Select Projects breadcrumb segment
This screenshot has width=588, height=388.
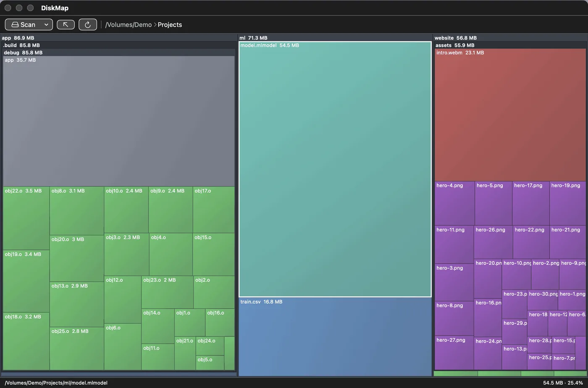coord(170,25)
